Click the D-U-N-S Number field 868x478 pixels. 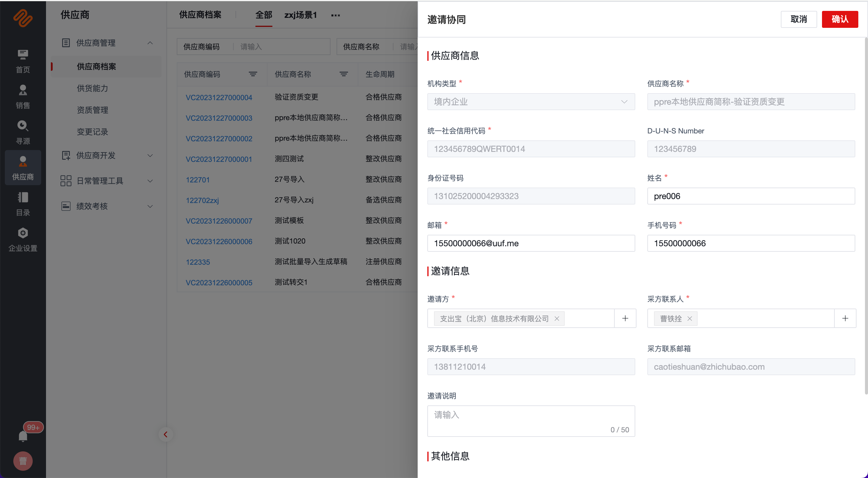click(x=751, y=149)
